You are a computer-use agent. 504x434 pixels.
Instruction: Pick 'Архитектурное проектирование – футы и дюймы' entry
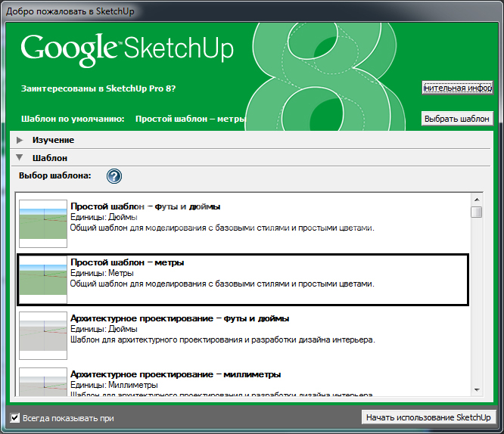tap(179, 318)
